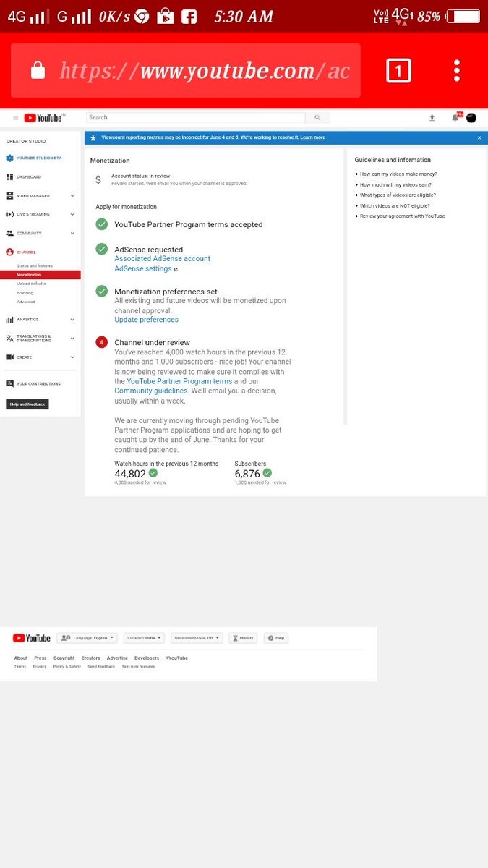This screenshot has height=868, width=488.
Task: Click the Help and feedback button
Action: [x=27, y=404]
